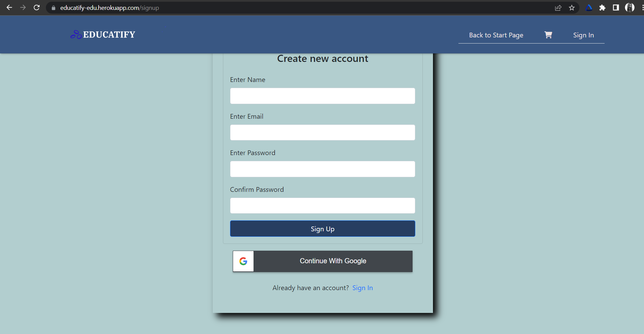Click inside the Enter Email field

click(x=322, y=133)
